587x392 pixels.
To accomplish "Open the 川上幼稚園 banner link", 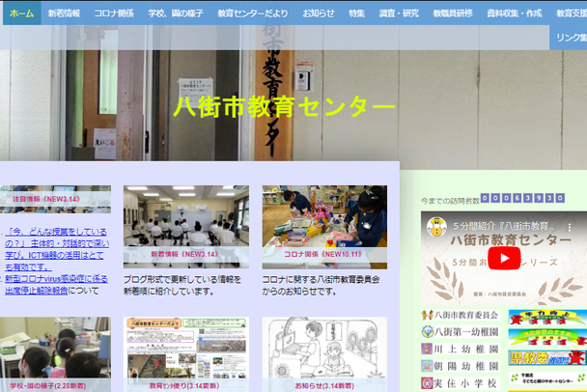I will [461, 349].
